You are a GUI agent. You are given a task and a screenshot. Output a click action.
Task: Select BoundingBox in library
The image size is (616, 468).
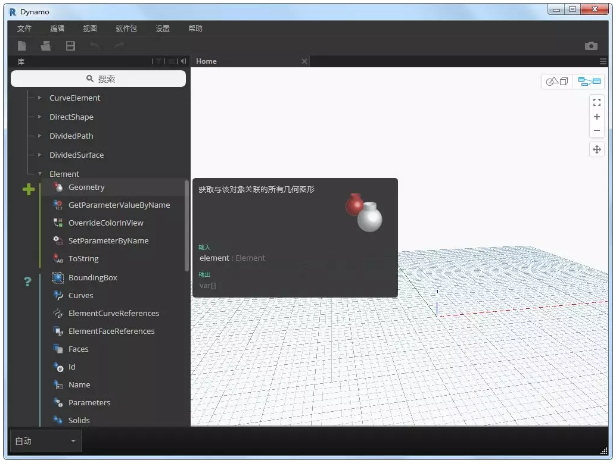point(93,277)
